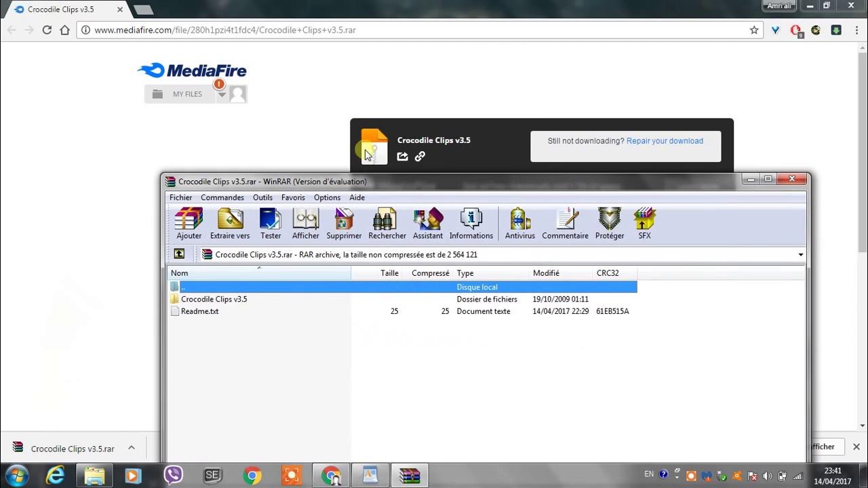Click the MediaFire share icon
This screenshot has width=868, height=488.
[402, 157]
